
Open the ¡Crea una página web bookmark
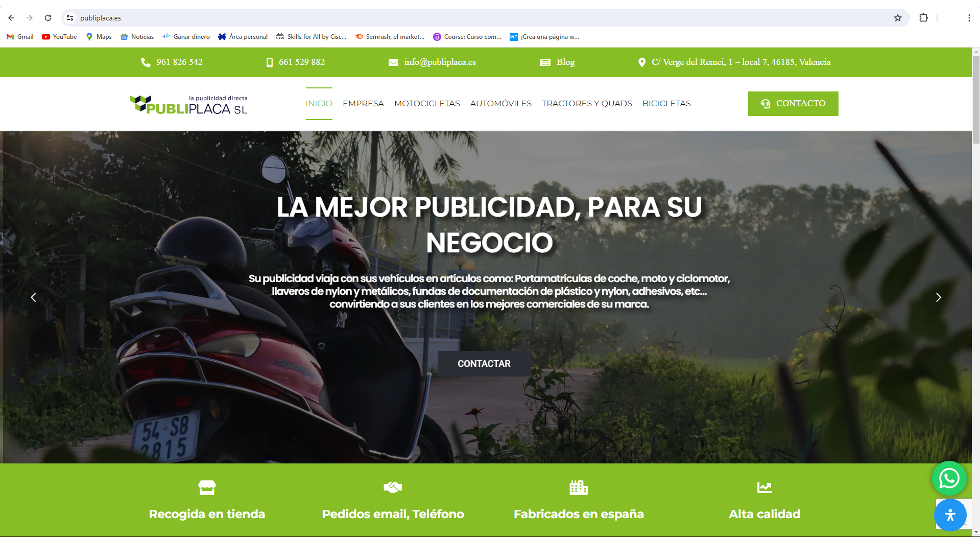click(x=544, y=37)
